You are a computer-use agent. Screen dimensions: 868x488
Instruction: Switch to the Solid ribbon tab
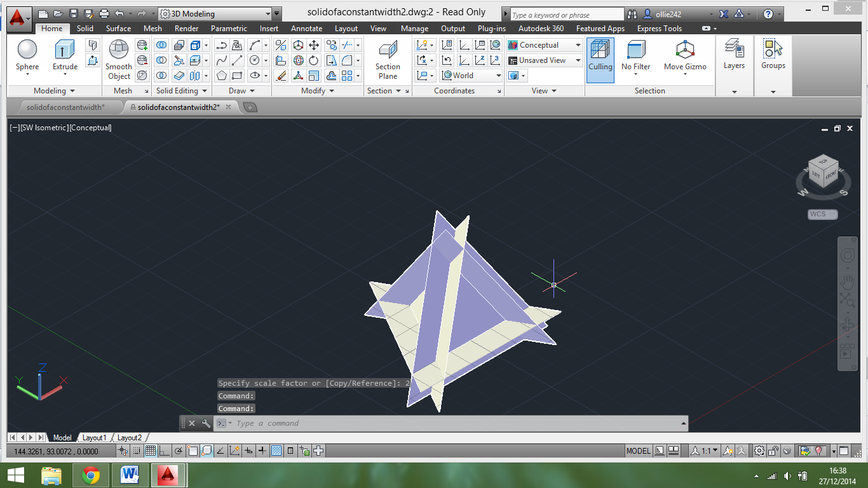pos(85,29)
